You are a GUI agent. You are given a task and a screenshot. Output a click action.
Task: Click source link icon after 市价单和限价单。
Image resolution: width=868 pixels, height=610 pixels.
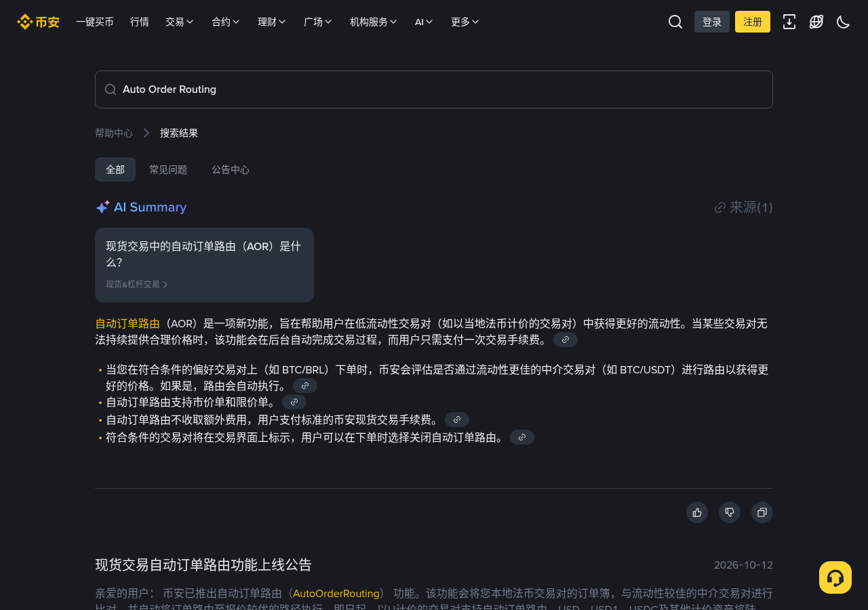[294, 403]
